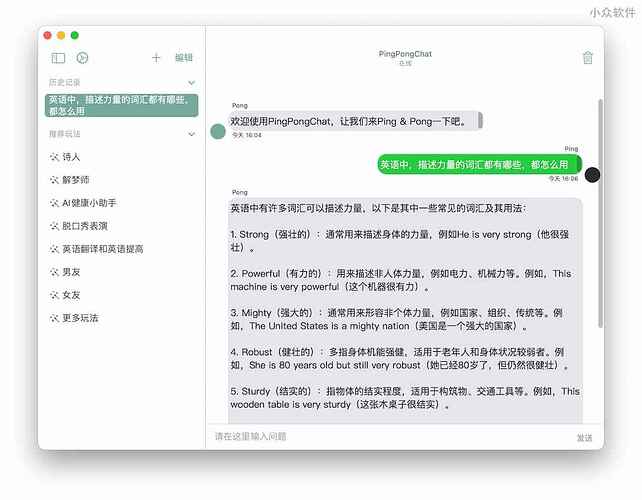This screenshot has height=500, width=642.
Task: Choose the 脱口秀表演 preset
Action: point(85,226)
